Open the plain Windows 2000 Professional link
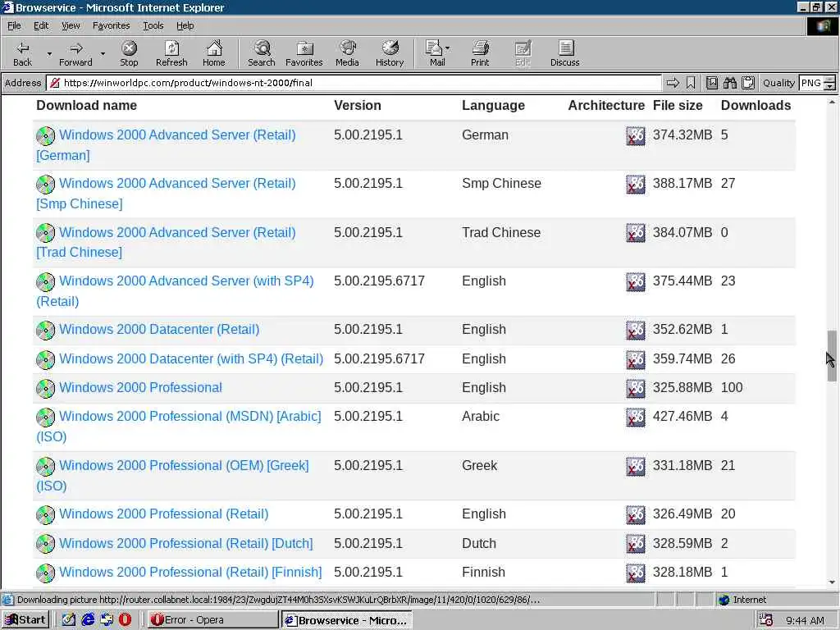840x630 pixels. pos(140,388)
